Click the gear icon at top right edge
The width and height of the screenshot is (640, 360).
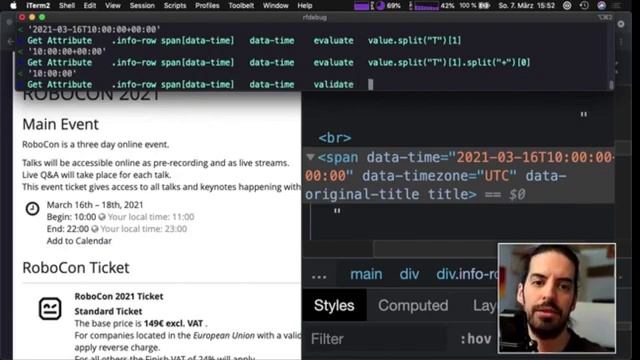621,24
